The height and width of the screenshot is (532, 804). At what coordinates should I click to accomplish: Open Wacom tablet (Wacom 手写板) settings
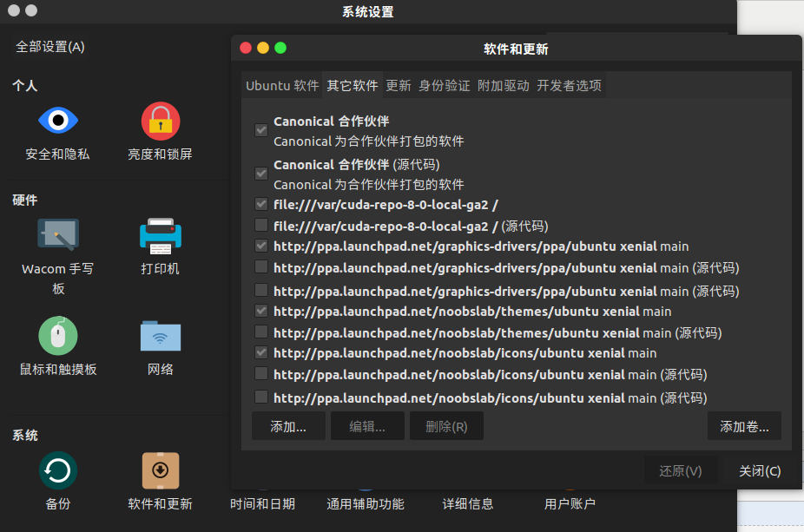(x=58, y=256)
